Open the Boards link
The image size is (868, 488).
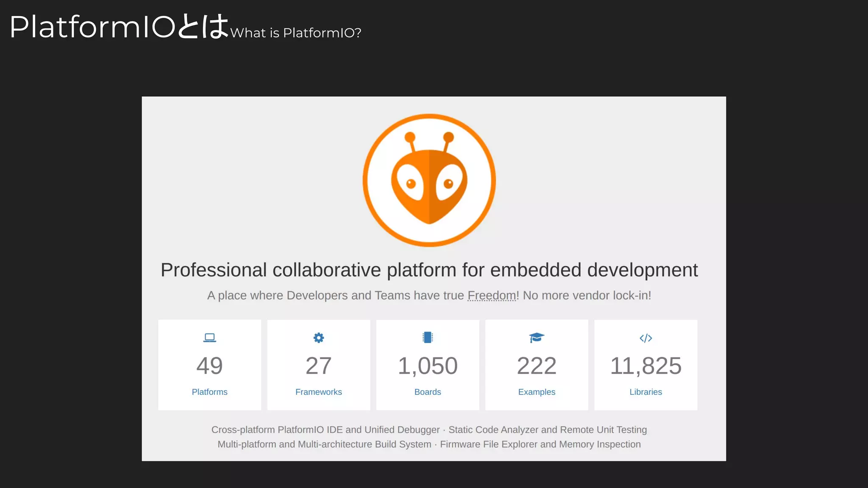click(428, 392)
